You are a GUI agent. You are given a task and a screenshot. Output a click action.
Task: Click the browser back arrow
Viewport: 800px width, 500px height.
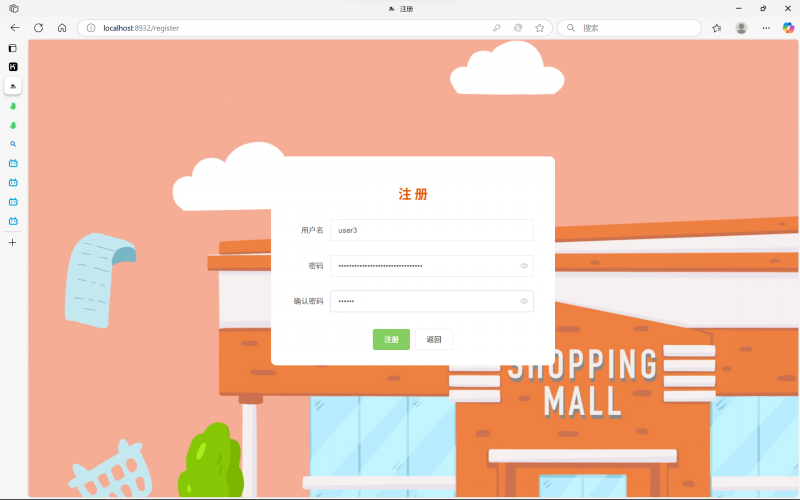tap(14, 28)
